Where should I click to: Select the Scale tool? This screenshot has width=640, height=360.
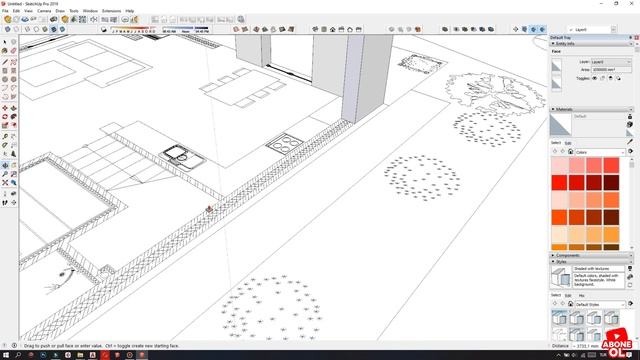click(x=5, y=125)
